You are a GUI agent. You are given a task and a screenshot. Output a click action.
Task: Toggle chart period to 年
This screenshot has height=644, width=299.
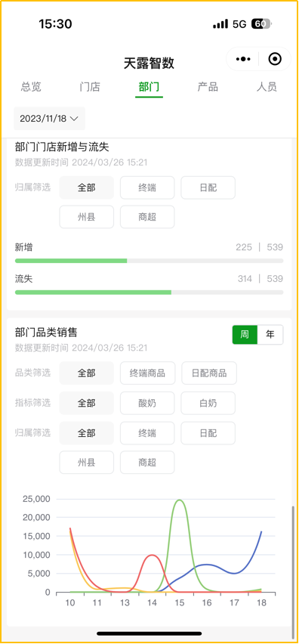point(270,334)
